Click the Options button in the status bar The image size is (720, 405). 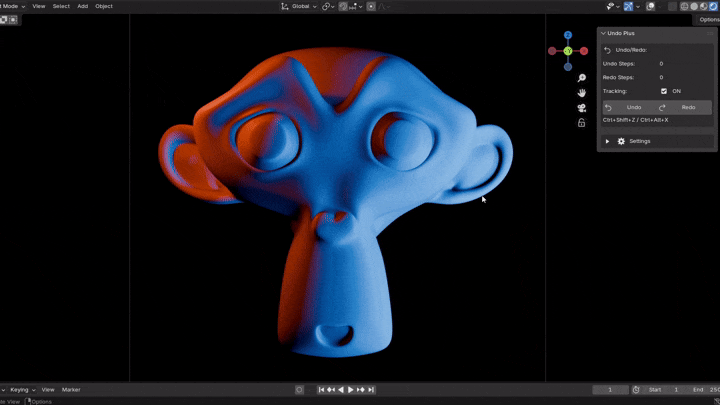39,402
